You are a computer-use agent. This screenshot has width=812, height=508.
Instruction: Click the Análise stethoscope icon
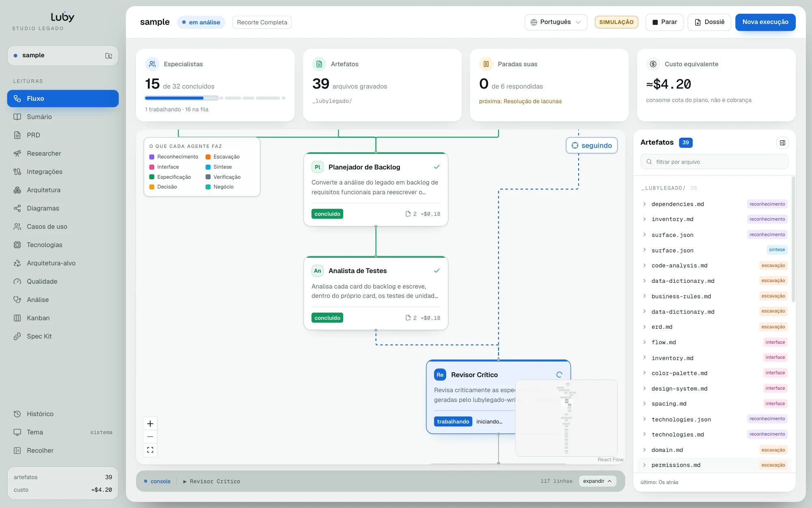pyautogui.click(x=17, y=300)
